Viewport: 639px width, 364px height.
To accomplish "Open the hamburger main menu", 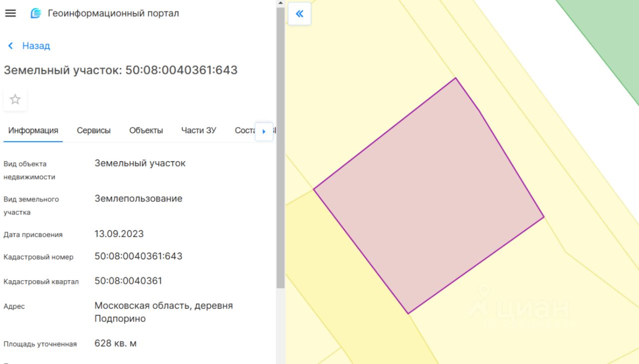I will tap(10, 13).
